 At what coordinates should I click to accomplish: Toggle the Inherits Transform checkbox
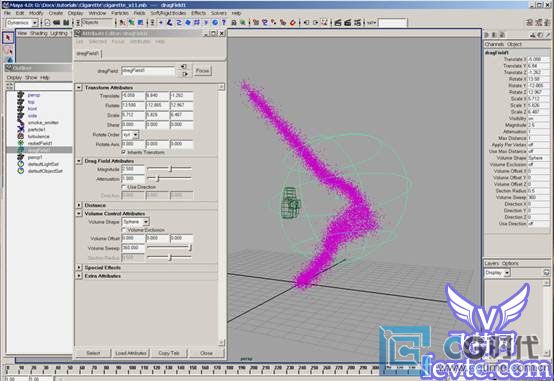coord(124,152)
